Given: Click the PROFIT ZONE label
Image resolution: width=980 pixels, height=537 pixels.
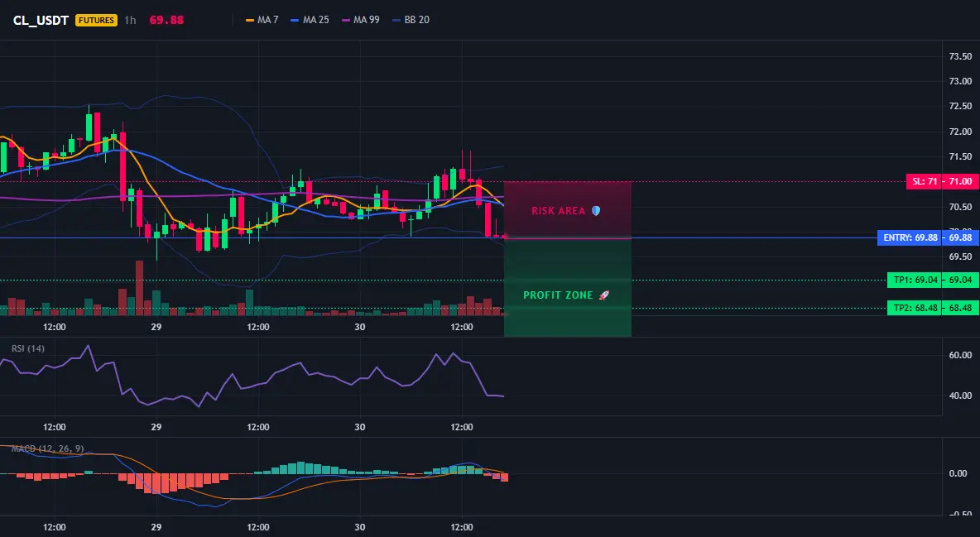Looking at the screenshot, I should point(558,295).
